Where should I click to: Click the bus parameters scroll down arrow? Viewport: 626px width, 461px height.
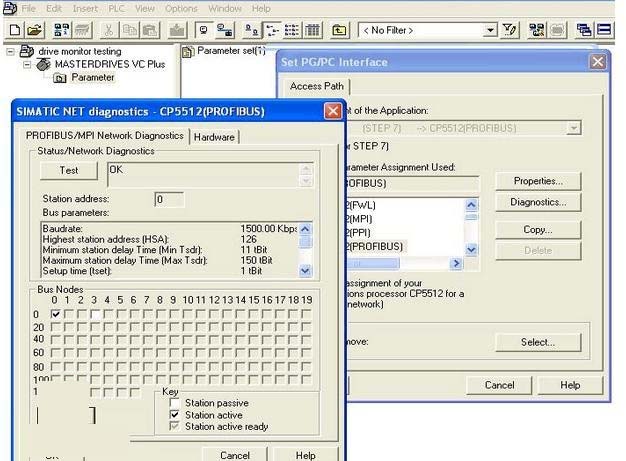pyautogui.click(x=305, y=271)
